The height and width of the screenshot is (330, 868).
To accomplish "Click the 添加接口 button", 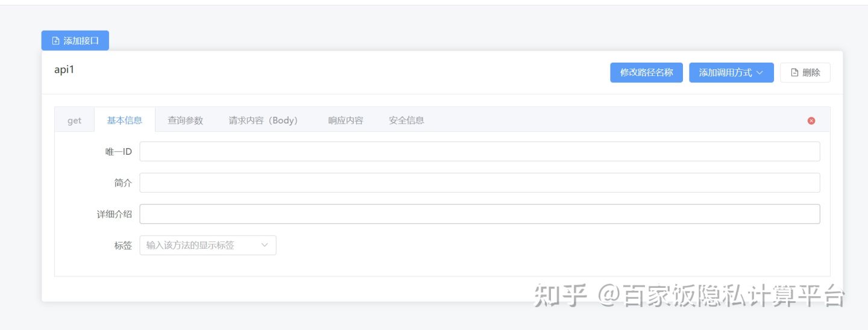I will click(x=75, y=41).
